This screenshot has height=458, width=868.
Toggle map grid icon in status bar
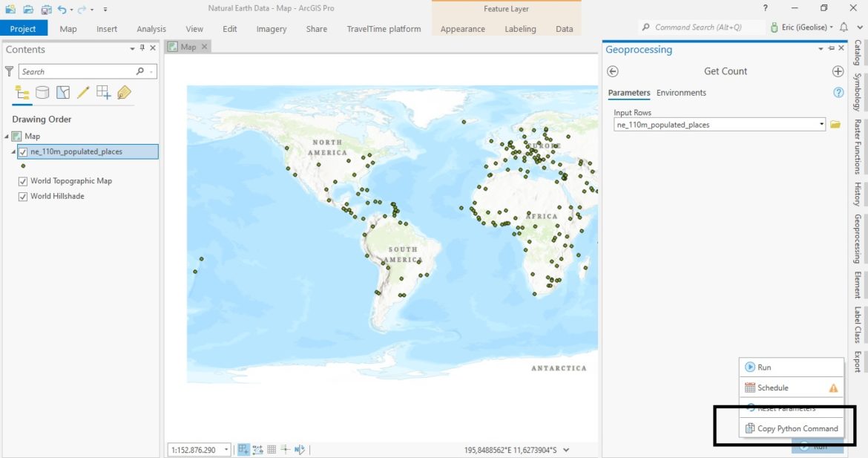[272, 450]
